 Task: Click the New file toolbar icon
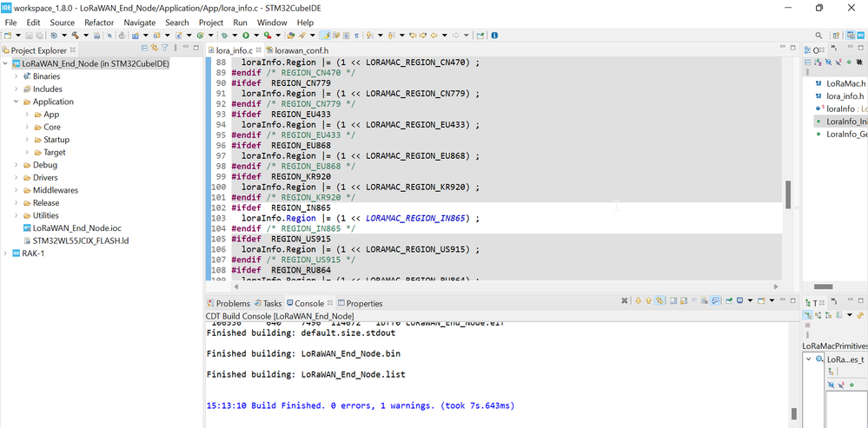(7, 35)
